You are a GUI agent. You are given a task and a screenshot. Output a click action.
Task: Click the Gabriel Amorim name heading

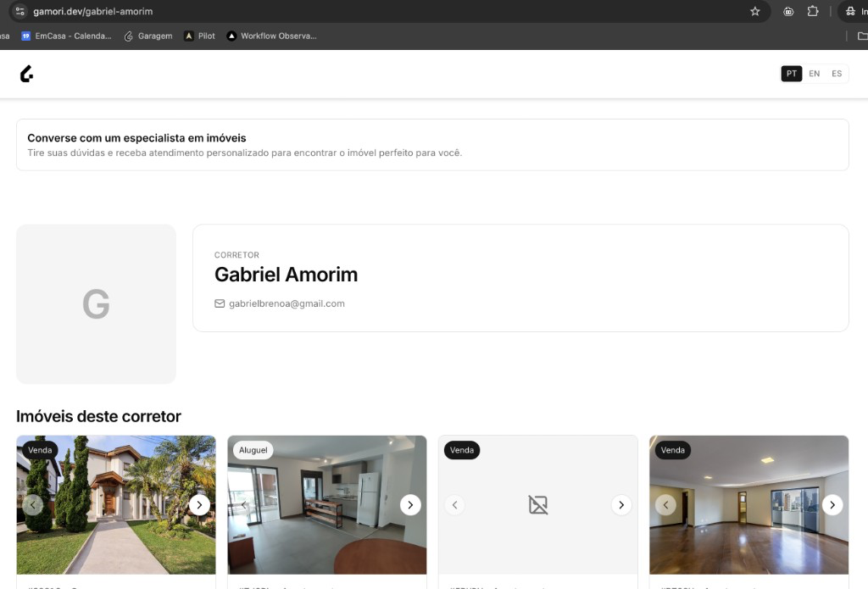(x=287, y=275)
